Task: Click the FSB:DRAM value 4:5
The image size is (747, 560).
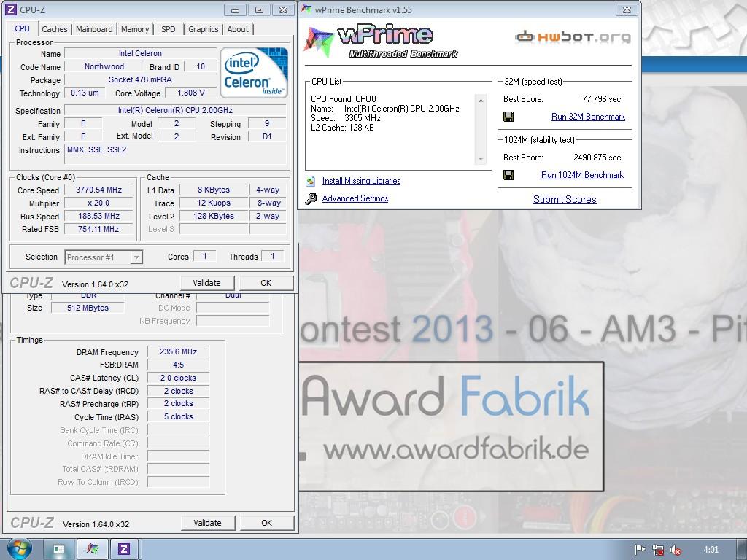Action: [x=178, y=365]
